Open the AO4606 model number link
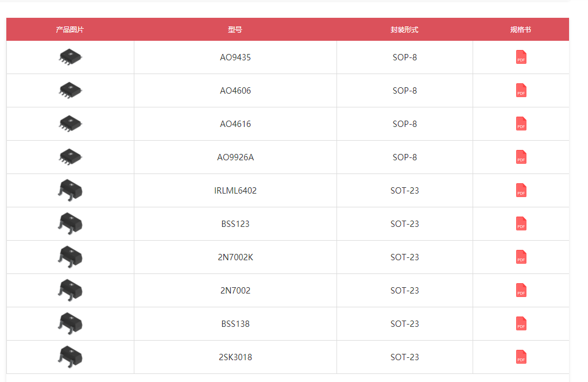Image resolution: width=588 pixels, height=382 pixels. click(x=235, y=91)
